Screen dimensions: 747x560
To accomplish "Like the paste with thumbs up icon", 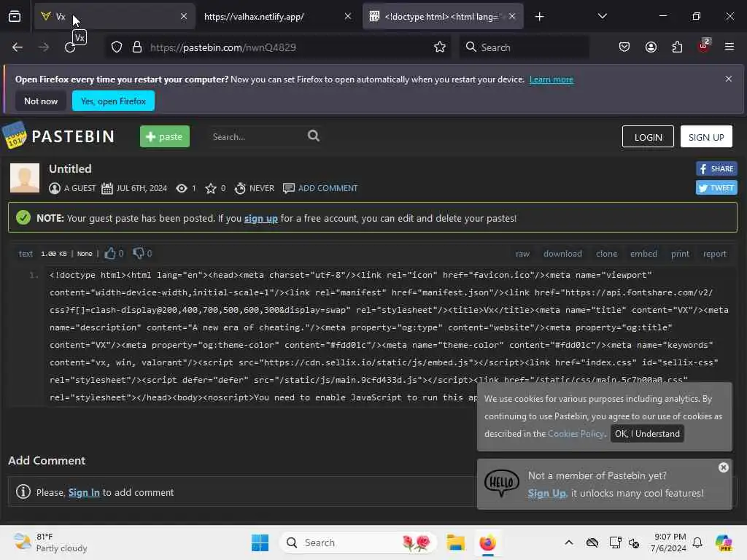I will pyautogui.click(x=110, y=253).
